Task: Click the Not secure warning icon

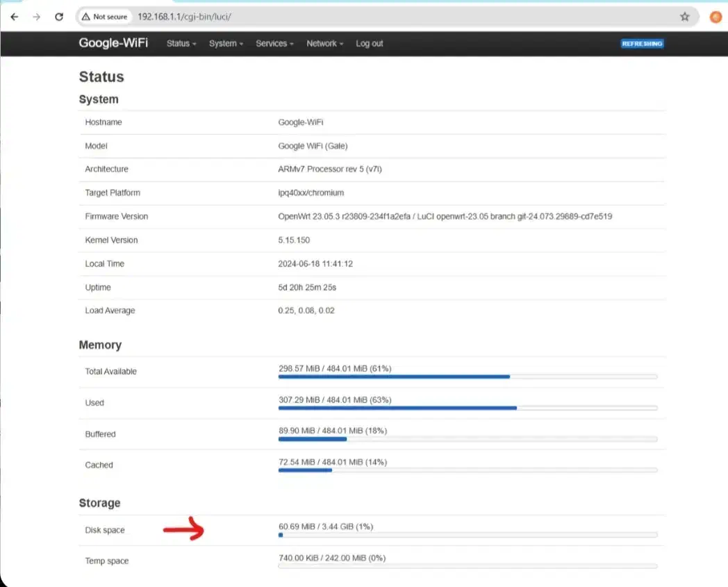Action: 85,17
